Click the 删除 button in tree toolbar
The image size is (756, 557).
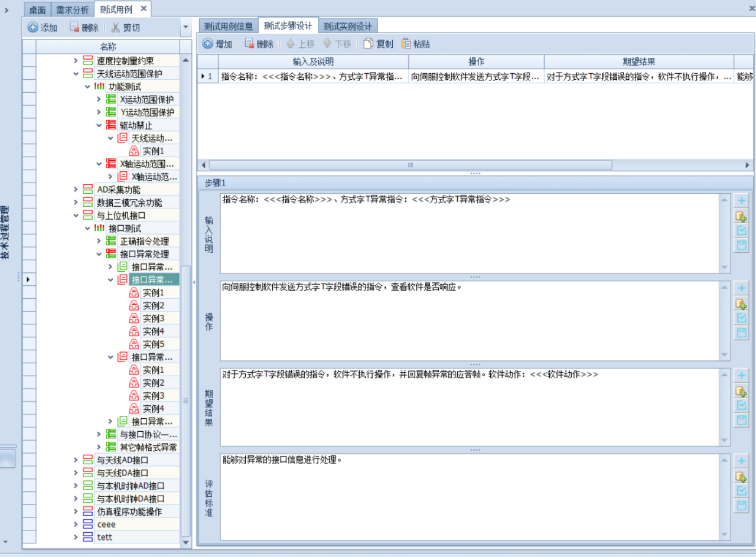tap(83, 27)
